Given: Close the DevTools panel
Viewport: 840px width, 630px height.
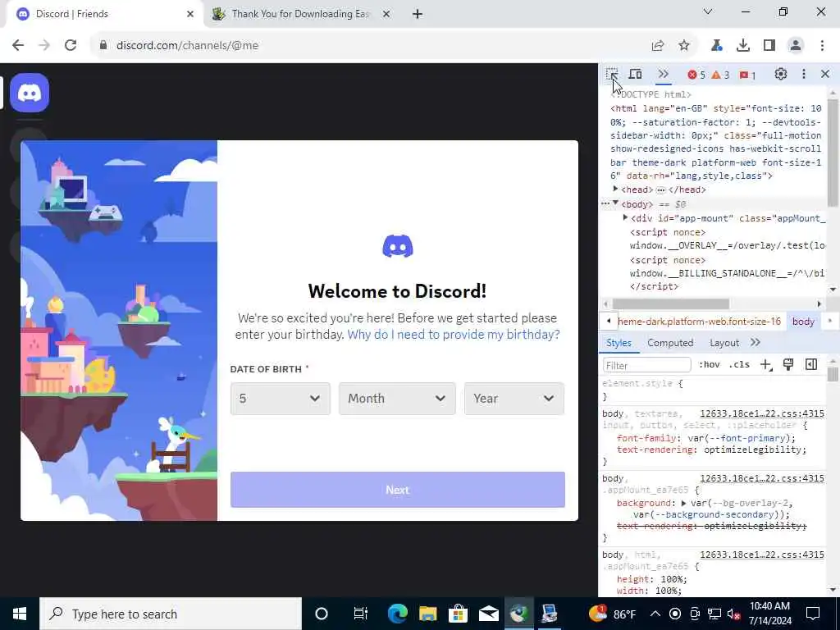Looking at the screenshot, I should point(825,74).
